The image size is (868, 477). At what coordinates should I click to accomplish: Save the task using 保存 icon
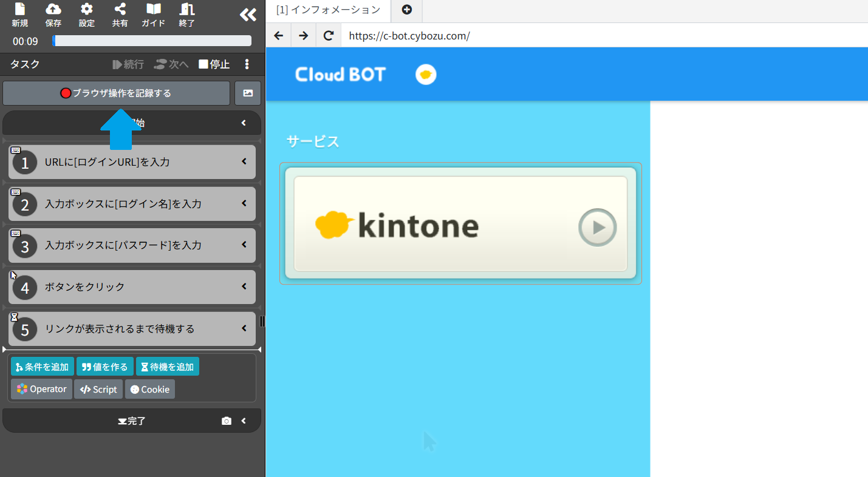tap(53, 15)
